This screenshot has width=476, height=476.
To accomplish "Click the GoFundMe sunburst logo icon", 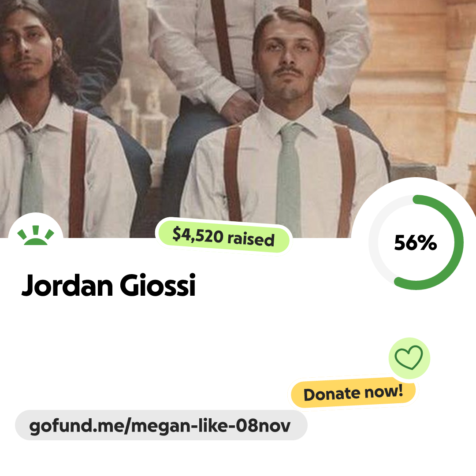I will click(36, 235).
